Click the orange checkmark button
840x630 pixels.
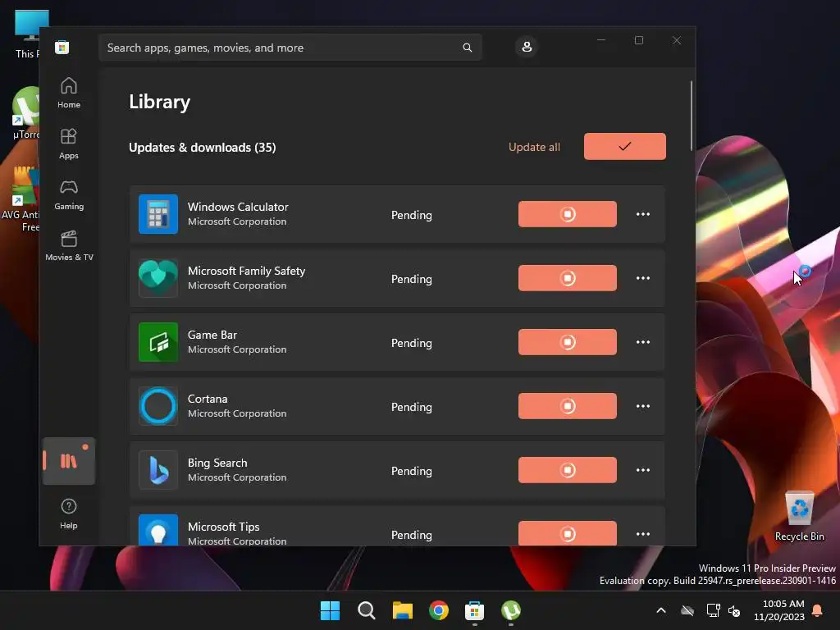624,146
